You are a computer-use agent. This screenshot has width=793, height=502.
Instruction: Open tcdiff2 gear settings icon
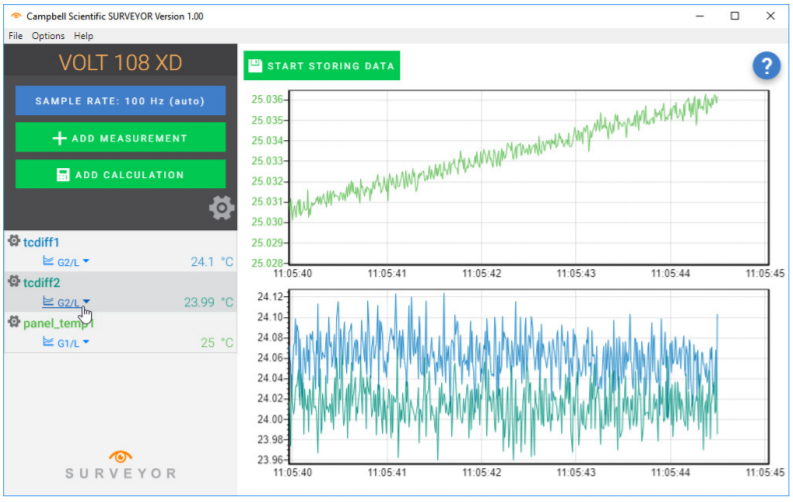(x=14, y=281)
